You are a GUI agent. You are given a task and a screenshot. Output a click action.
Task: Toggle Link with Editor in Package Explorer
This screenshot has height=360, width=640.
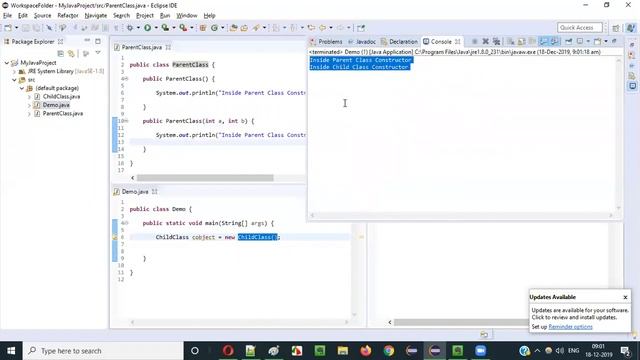coord(71,53)
